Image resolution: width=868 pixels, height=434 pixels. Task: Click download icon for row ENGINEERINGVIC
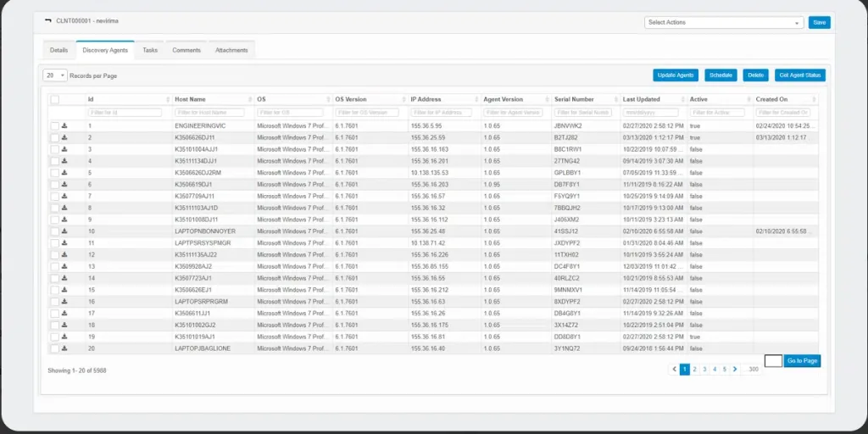64,125
